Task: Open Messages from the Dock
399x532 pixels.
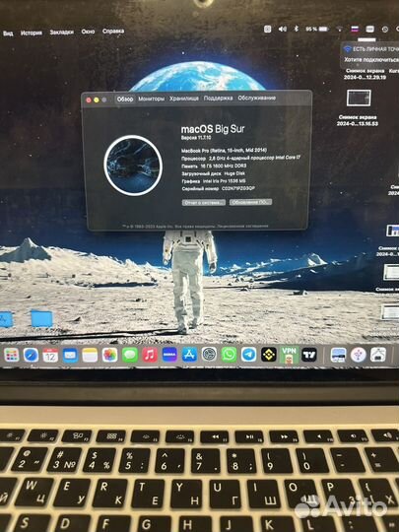Action: tap(130, 356)
